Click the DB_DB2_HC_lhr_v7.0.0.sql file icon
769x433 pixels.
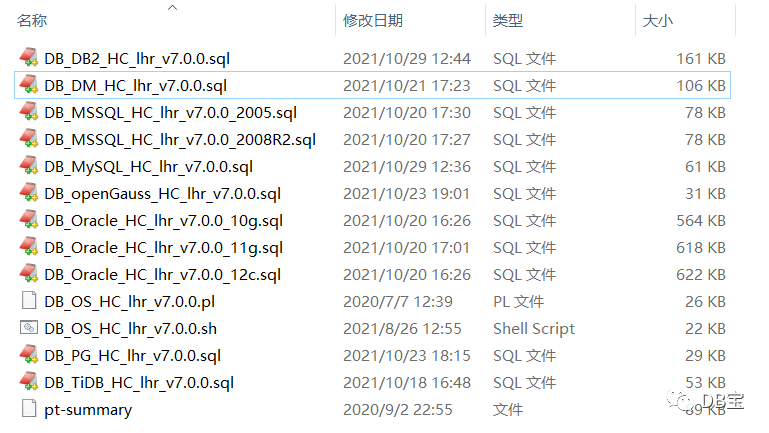(x=28, y=58)
